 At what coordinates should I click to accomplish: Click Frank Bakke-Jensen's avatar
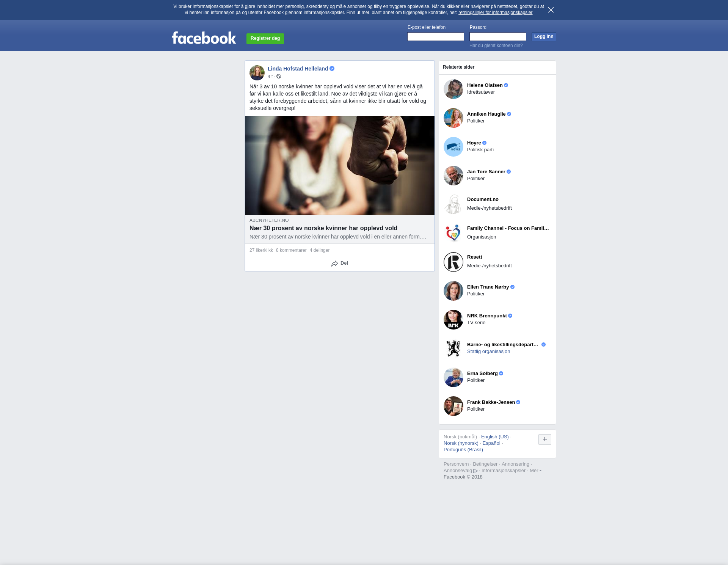[x=453, y=406]
